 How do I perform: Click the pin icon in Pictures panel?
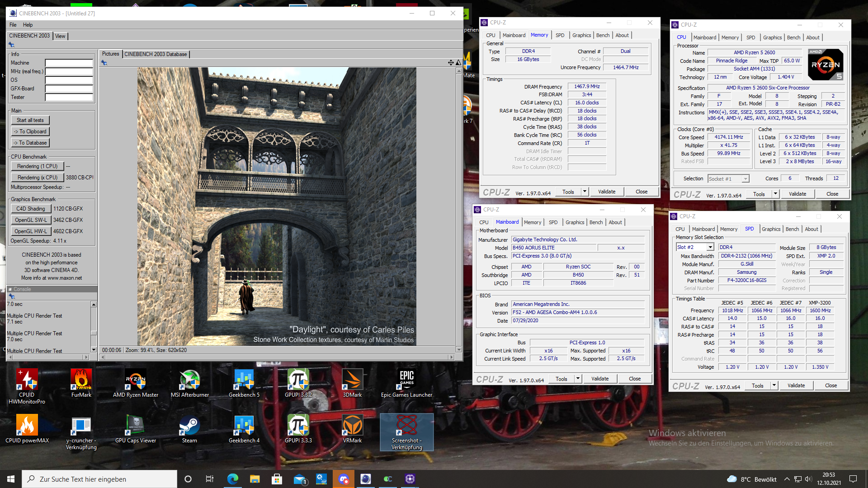pos(104,63)
